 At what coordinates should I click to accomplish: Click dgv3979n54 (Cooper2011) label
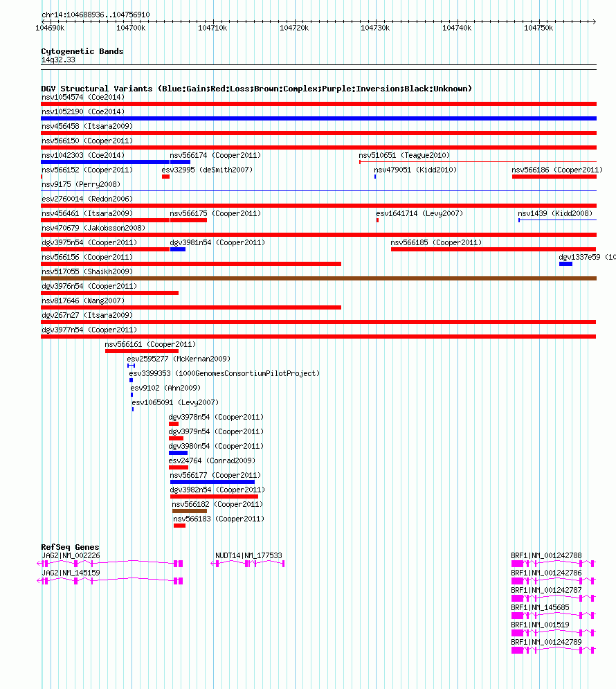coord(216,431)
